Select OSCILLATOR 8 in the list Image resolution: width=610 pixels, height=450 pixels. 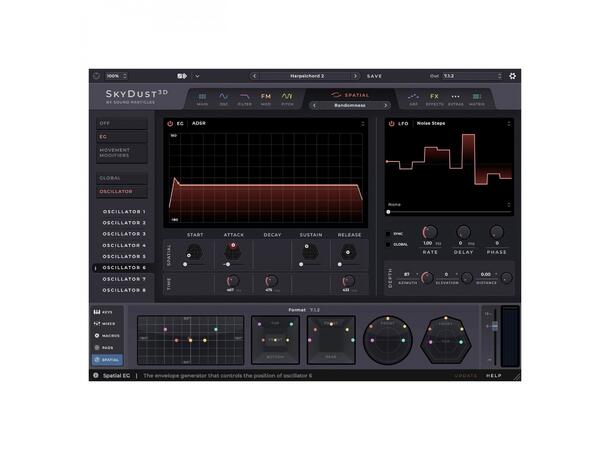pyautogui.click(x=124, y=290)
